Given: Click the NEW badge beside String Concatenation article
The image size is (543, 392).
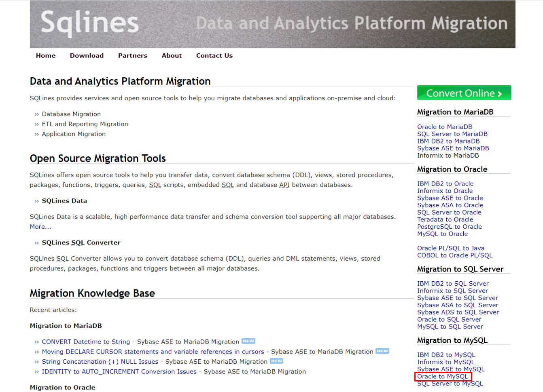Looking at the screenshot, I should click(x=276, y=361).
